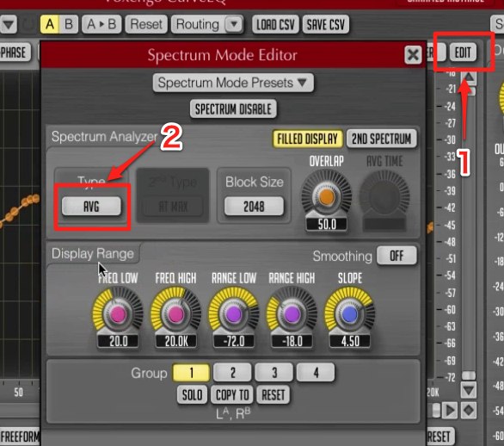Click the level meter scroll up arrow
Viewport: 504px width, 446px height.
pos(469,77)
